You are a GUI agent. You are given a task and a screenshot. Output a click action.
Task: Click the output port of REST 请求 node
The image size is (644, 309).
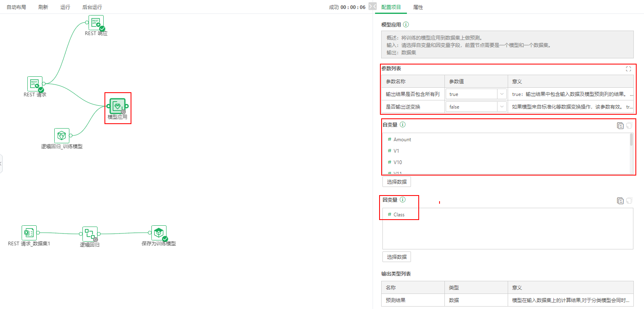pyautogui.click(x=44, y=84)
